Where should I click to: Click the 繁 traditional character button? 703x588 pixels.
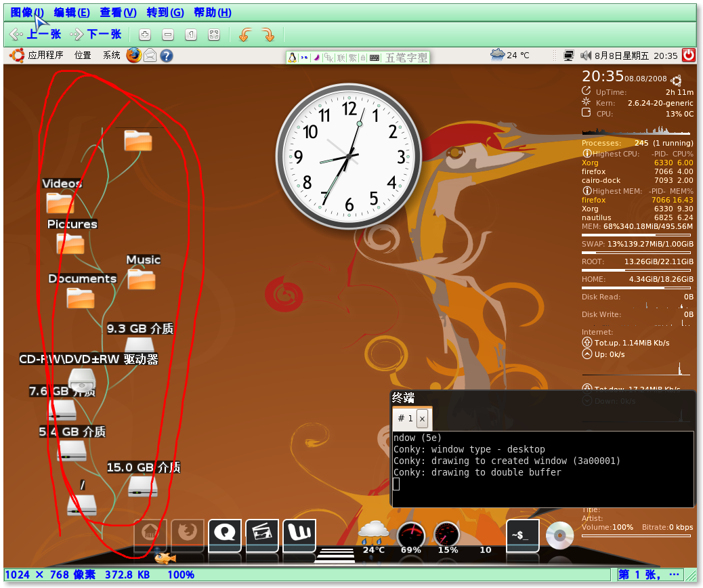tap(353, 58)
